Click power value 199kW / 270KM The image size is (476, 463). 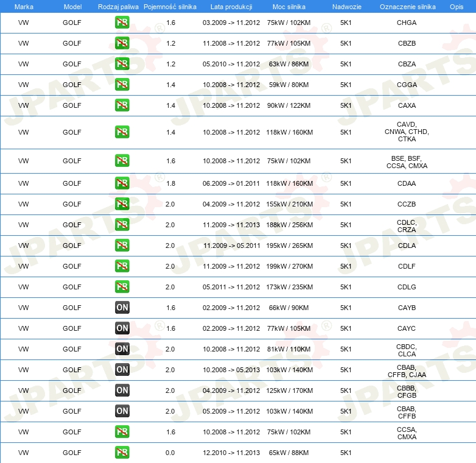tap(289, 266)
